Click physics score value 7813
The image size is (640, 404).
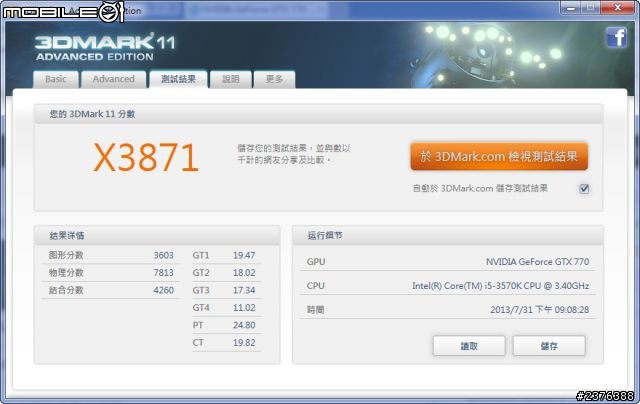coord(164,273)
